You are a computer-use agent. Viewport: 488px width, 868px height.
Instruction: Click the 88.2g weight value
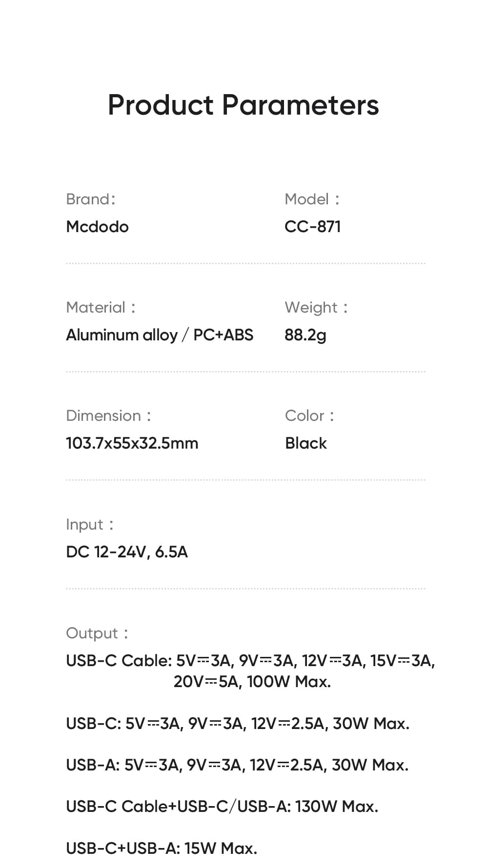[305, 335]
